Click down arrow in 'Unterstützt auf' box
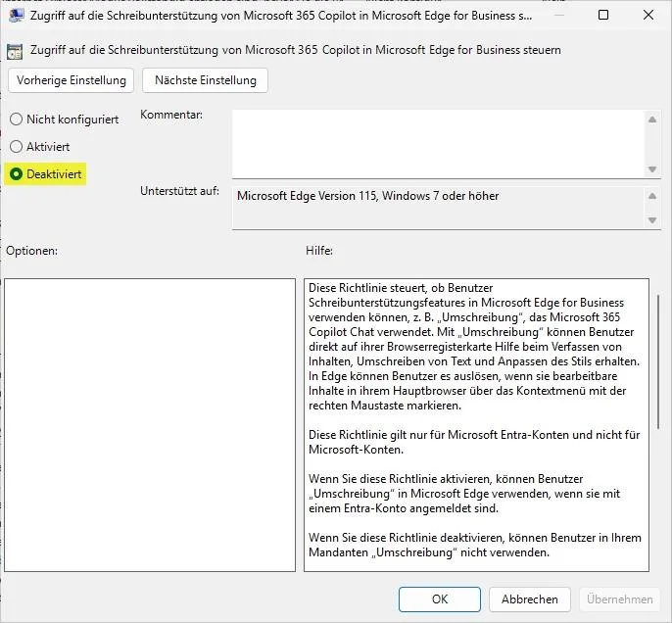672x623 pixels. (x=652, y=220)
